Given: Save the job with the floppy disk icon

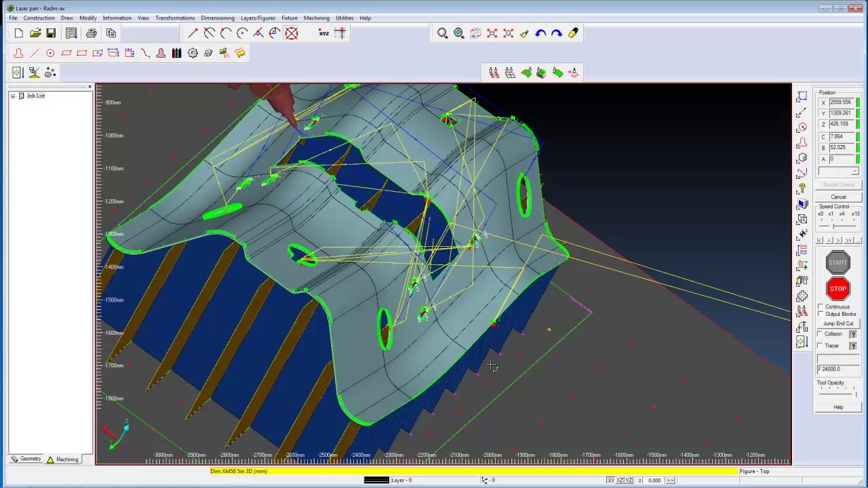Looking at the screenshot, I should 51,33.
